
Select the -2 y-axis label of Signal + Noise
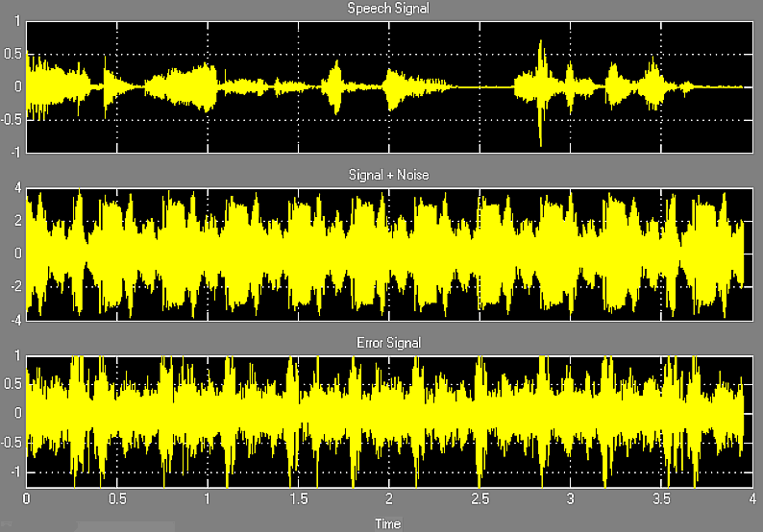coord(13,287)
